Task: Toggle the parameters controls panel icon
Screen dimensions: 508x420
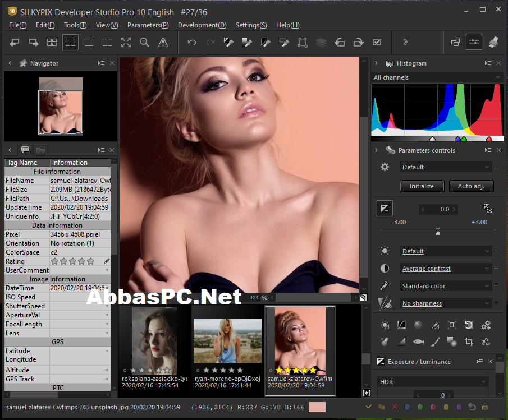Action: coord(474,42)
